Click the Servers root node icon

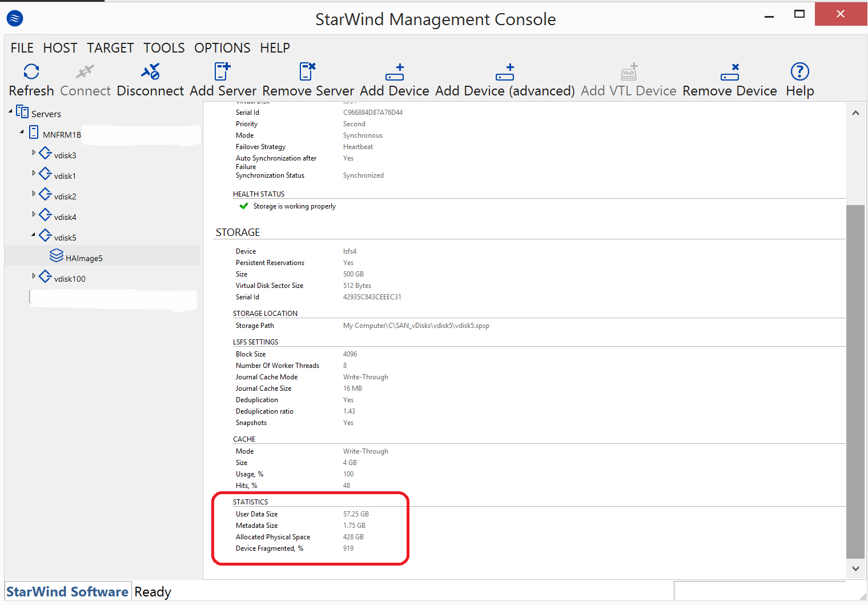pos(22,111)
